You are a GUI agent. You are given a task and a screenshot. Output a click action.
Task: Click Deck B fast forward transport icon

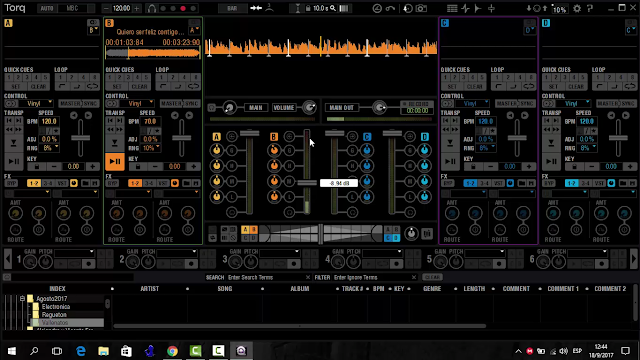tap(120, 129)
